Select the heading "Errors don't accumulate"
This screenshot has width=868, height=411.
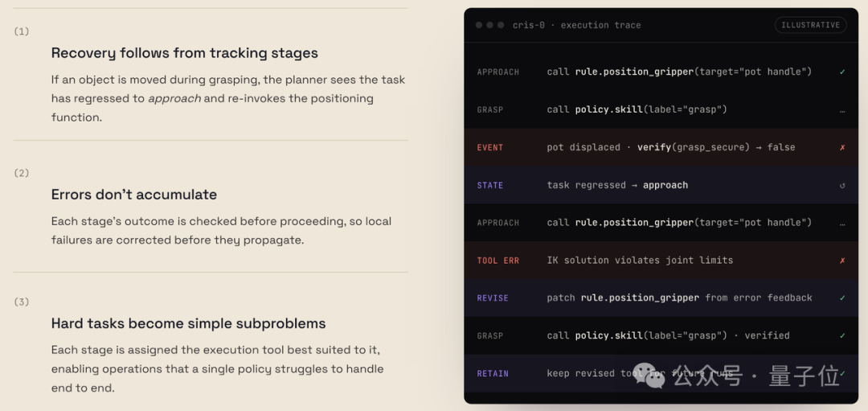pyautogui.click(x=134, y=195)
